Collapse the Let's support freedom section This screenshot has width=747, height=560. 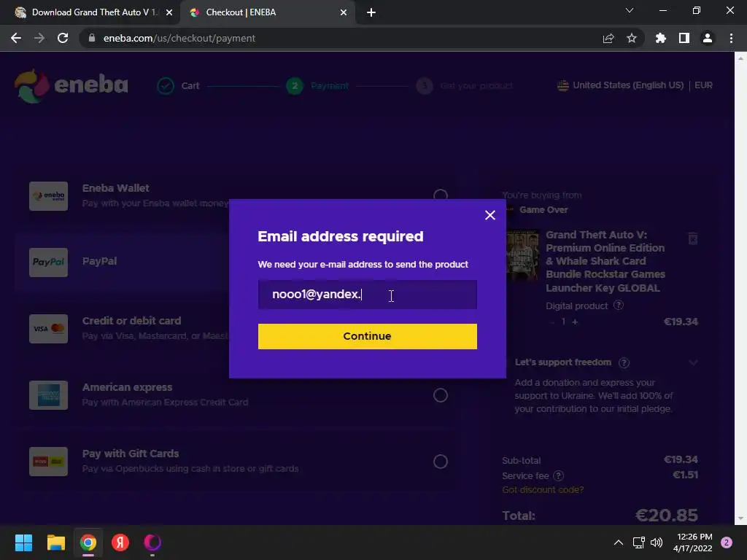[x=693, y=363]
